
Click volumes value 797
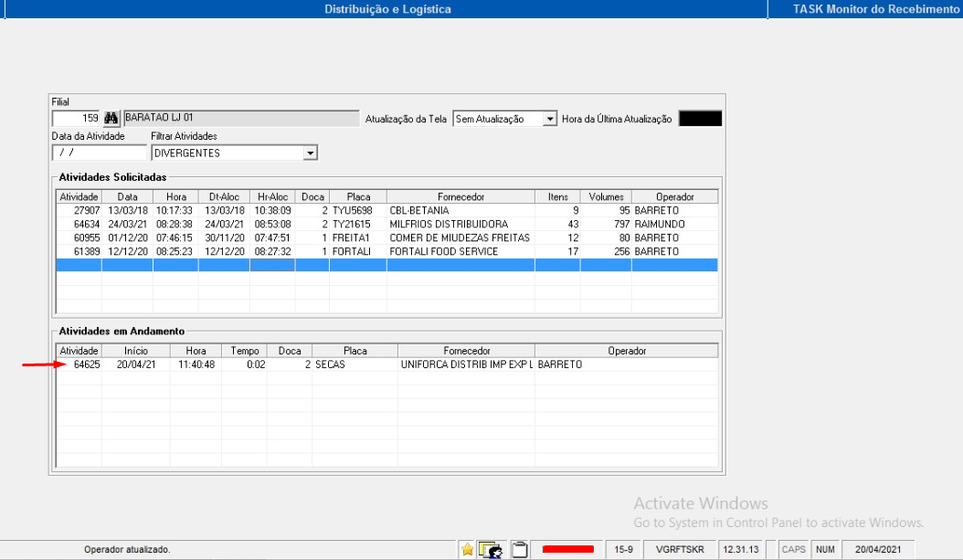click(x=606, y=224)
